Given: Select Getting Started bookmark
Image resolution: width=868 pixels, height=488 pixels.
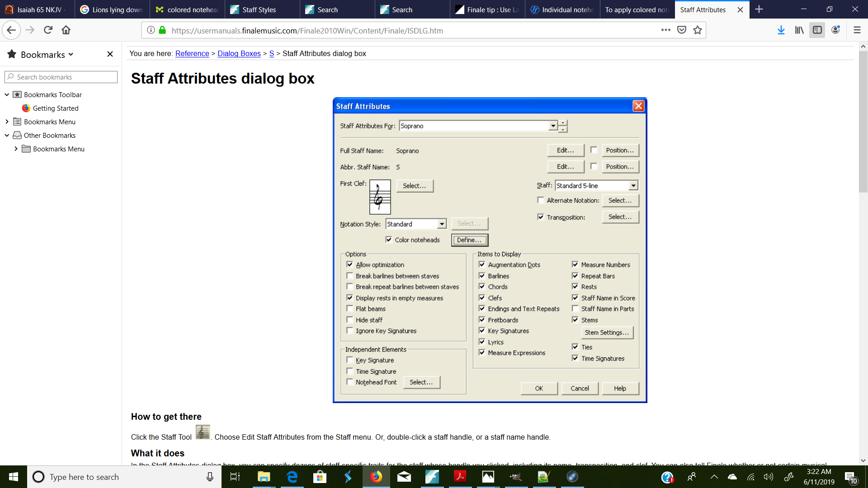Looking at the screenshot, I should point(56,108).
